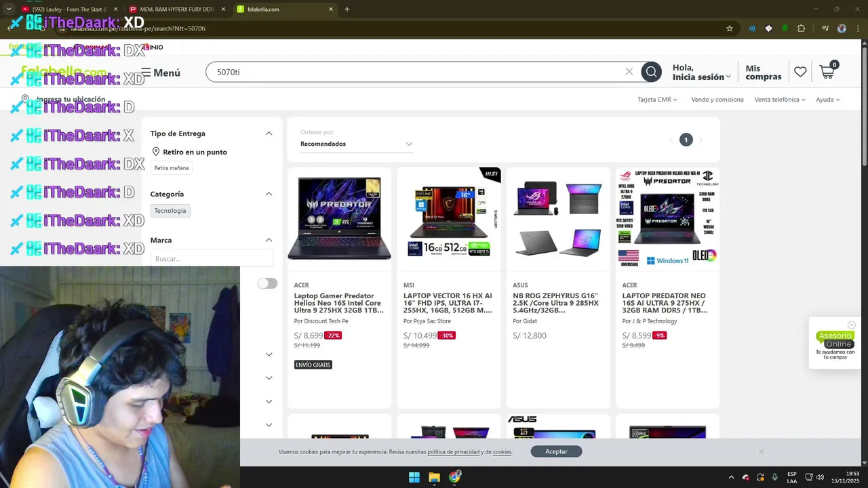
Task: Open the volume control in the tray
Action: click(x=820, y=477)
